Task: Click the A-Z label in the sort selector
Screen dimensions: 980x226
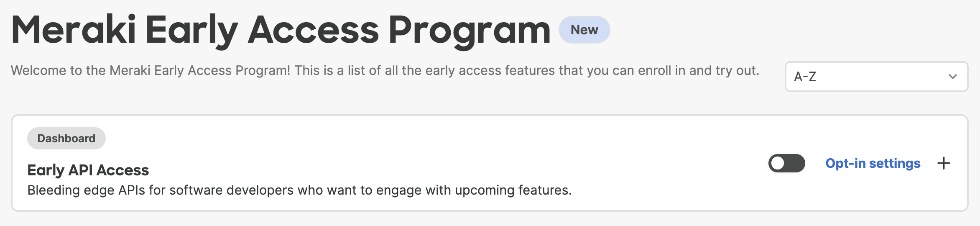Action: coord(805,77)
